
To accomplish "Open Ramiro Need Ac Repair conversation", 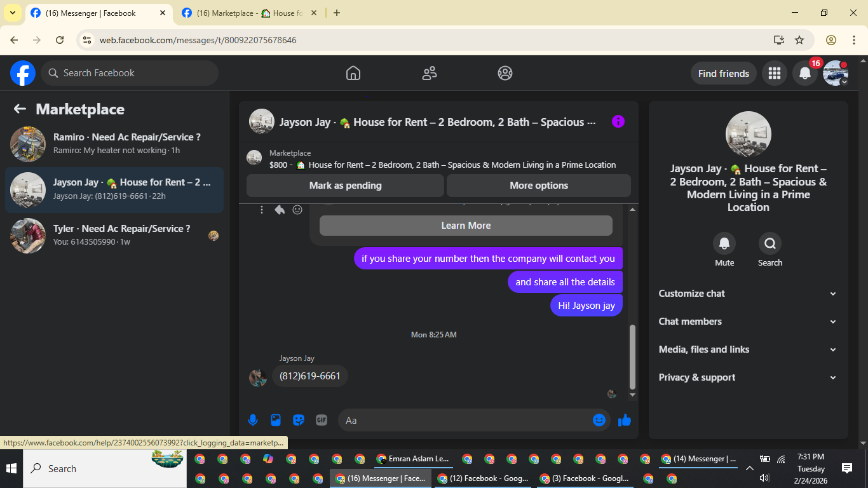I will (114, 144).
